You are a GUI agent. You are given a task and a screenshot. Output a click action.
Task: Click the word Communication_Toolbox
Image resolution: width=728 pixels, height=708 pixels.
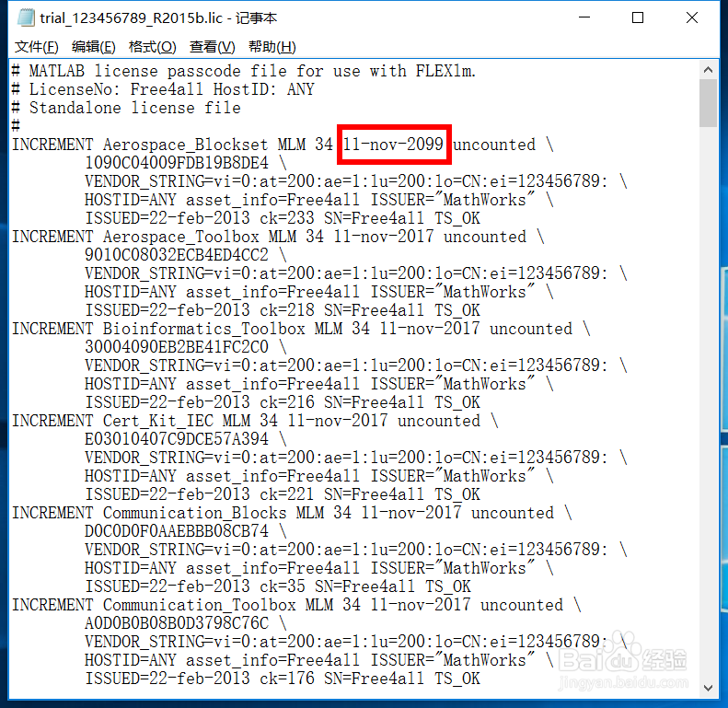pos(199,604)
